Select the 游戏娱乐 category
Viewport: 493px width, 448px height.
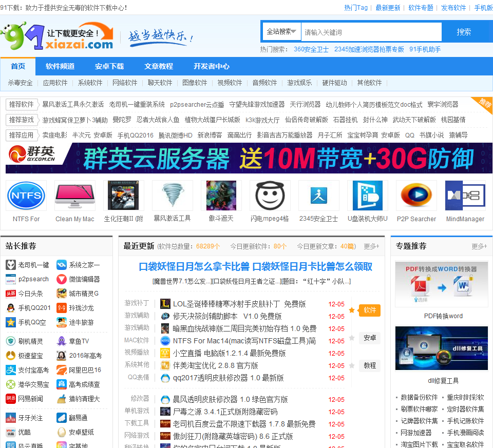click(x=299, y=83)
